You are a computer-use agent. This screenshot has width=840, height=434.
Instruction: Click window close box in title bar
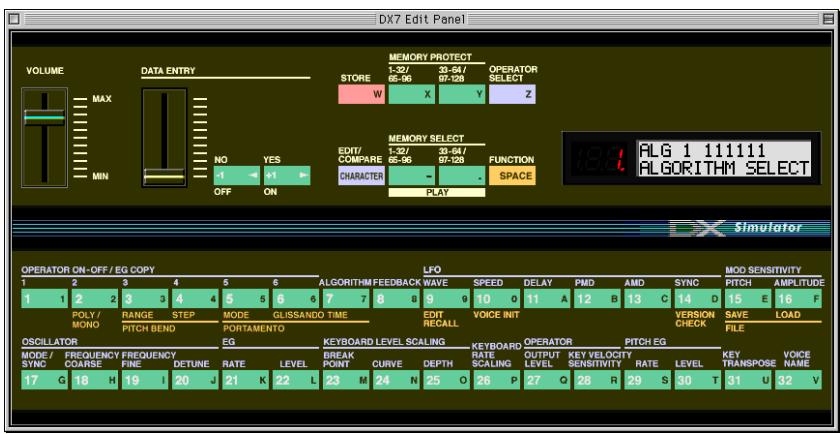(x=14, y=19)
